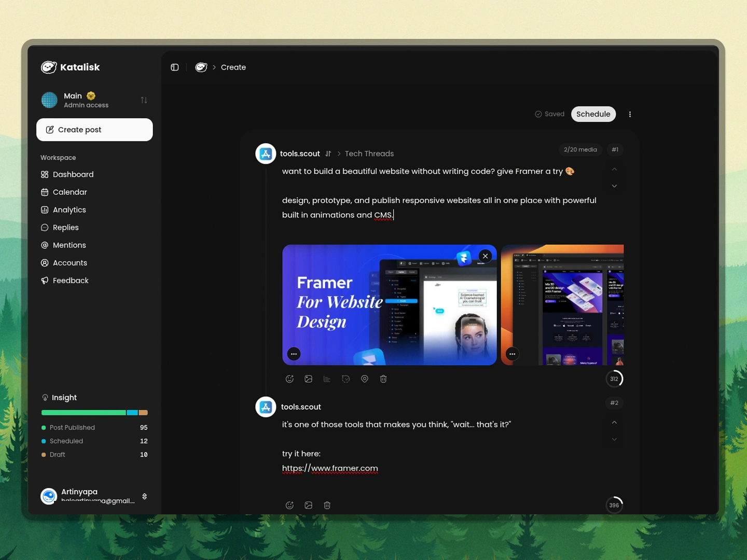Click the https://www.framer.com link
This screenshot has height=560, width=747.
(330, 468)
